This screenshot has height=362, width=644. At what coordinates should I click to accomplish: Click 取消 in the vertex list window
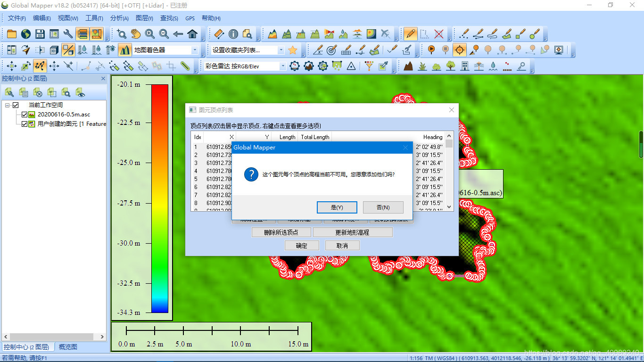(342, 246)
